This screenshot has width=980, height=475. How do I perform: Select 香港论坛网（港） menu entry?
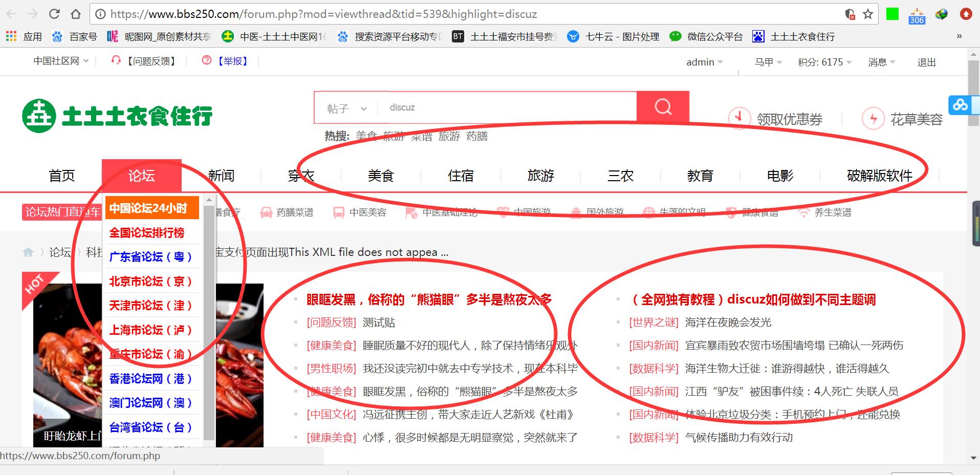click(x=152, y=378)
